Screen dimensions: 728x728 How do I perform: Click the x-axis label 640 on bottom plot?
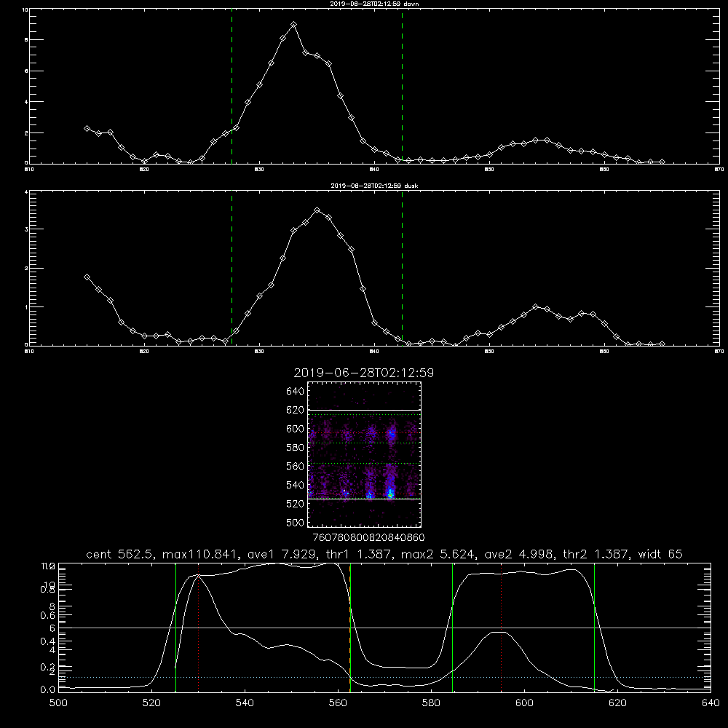(711, 703)
